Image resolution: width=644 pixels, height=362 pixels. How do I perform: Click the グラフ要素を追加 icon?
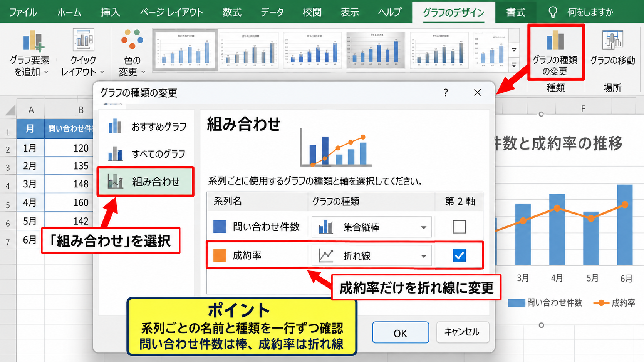click(x=34, y=41)
